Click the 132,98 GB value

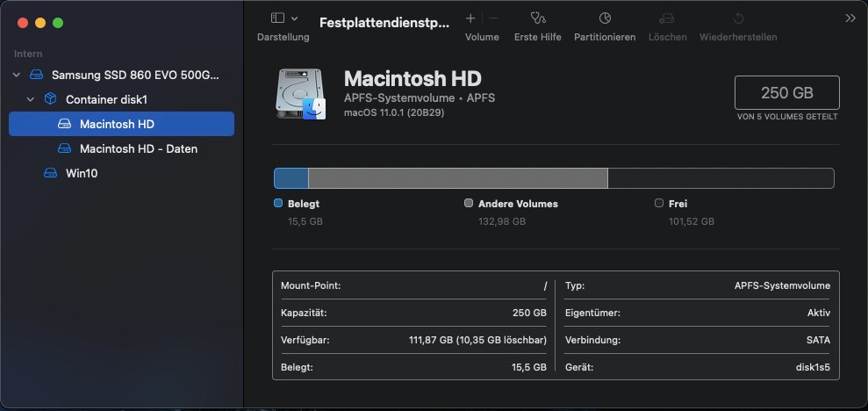pyautogui.click(x=501, y=221)
